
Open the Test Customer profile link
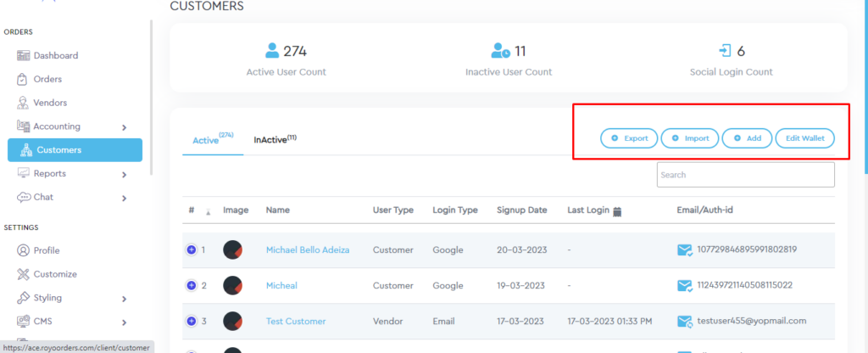[295, 322]
